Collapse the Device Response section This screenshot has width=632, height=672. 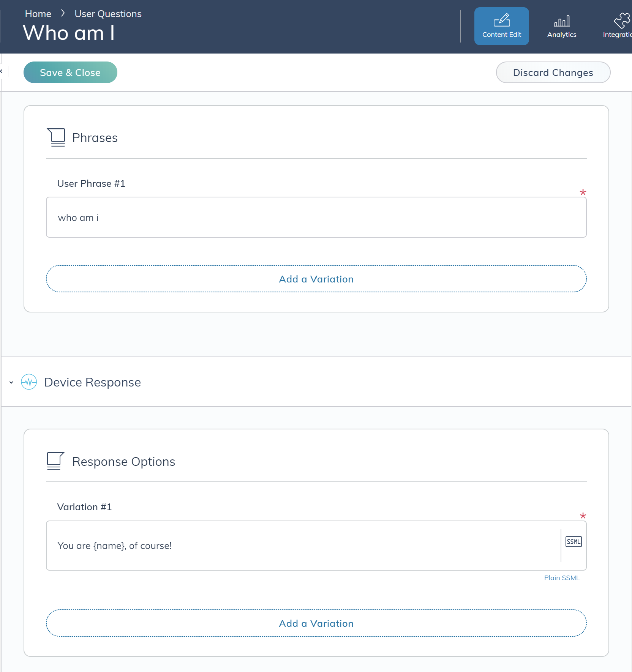tap(11, 382)
